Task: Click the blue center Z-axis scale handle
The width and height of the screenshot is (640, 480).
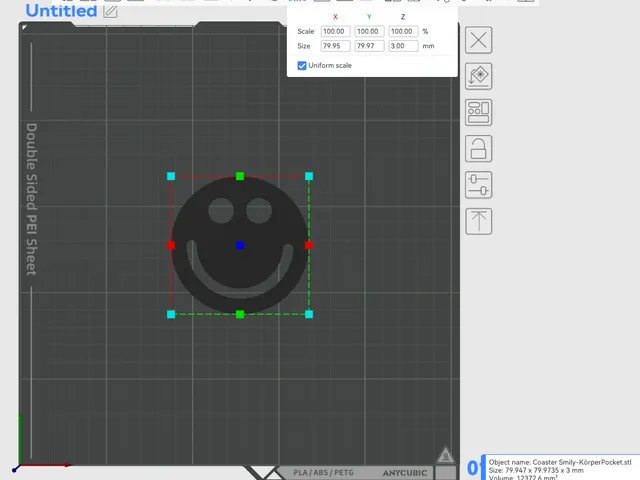Action: [x=240, y=245]
